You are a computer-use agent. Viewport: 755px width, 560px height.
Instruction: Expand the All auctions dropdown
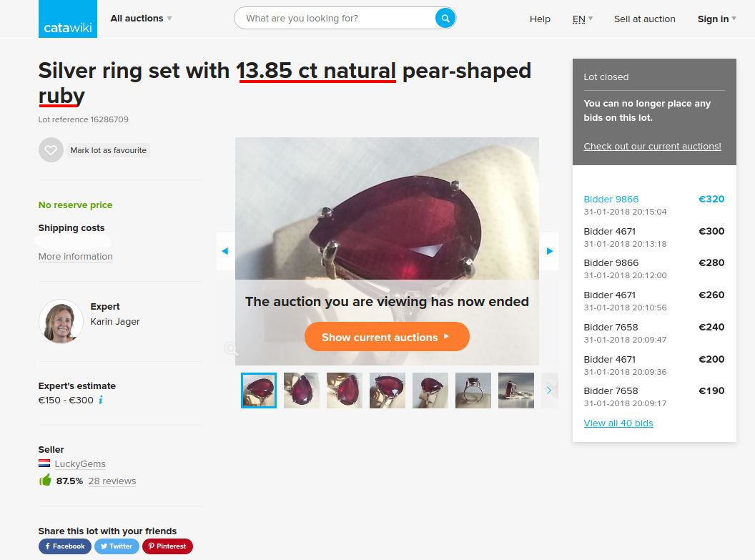coord(141,19)
